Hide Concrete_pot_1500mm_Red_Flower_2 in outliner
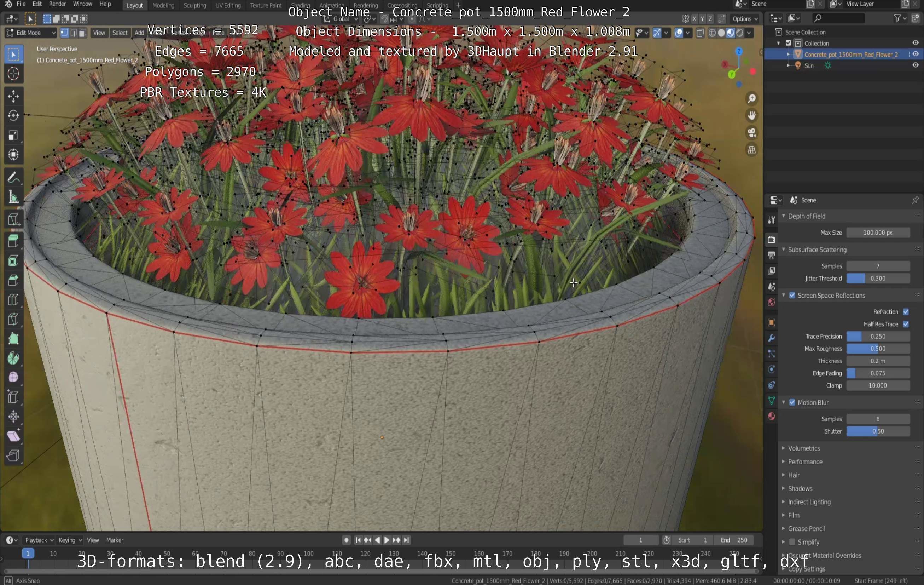 [916, 55]
